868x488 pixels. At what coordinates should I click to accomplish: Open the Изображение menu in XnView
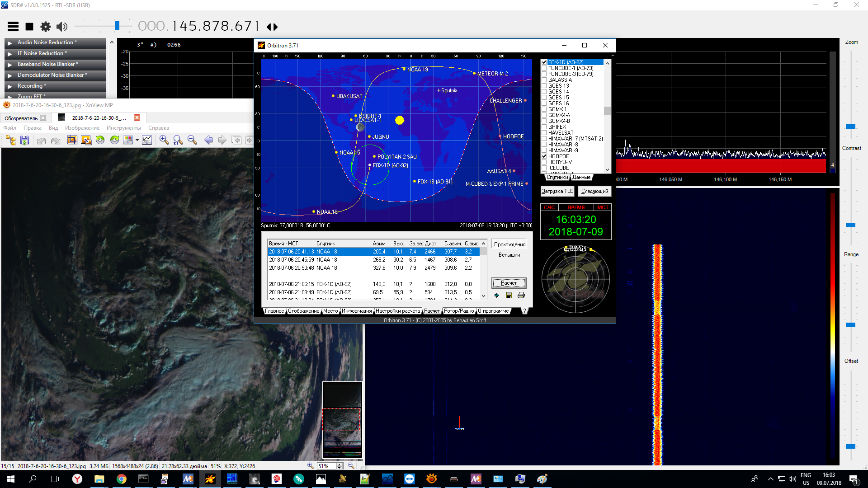point(82,128)
